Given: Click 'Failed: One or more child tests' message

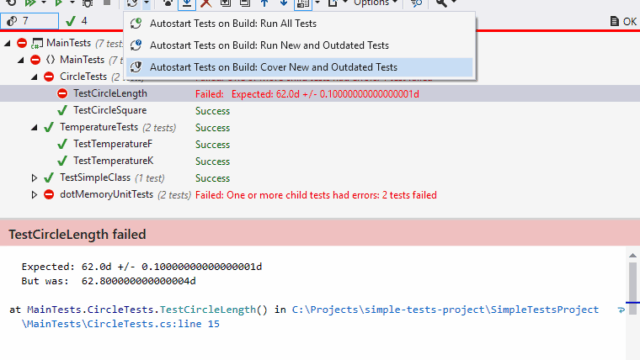Looking at the screenshot, I should [316, 195].
